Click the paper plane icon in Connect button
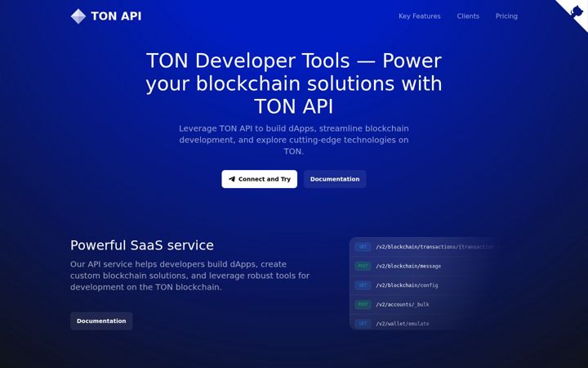Image resolution: width=588 pixels, height=368 pixels. pos(232,179)
